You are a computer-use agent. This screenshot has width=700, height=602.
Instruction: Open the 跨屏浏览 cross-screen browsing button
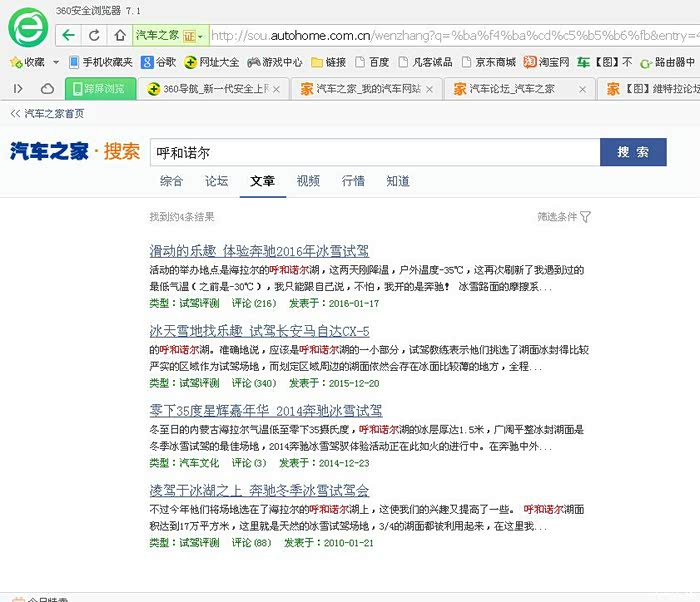tap(97, 89)
